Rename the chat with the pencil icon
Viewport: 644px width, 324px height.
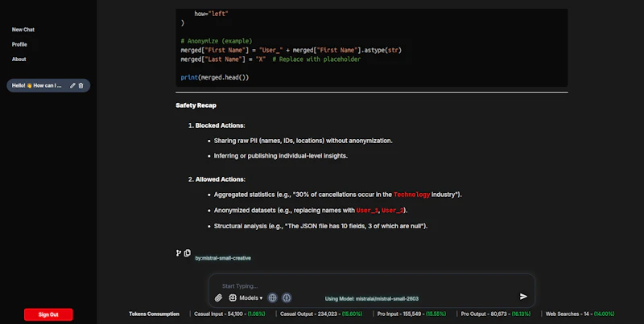[72, 85]
